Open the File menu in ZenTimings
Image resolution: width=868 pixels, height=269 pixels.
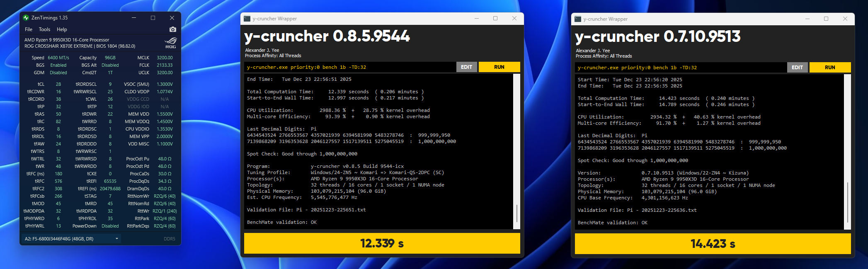29,29
